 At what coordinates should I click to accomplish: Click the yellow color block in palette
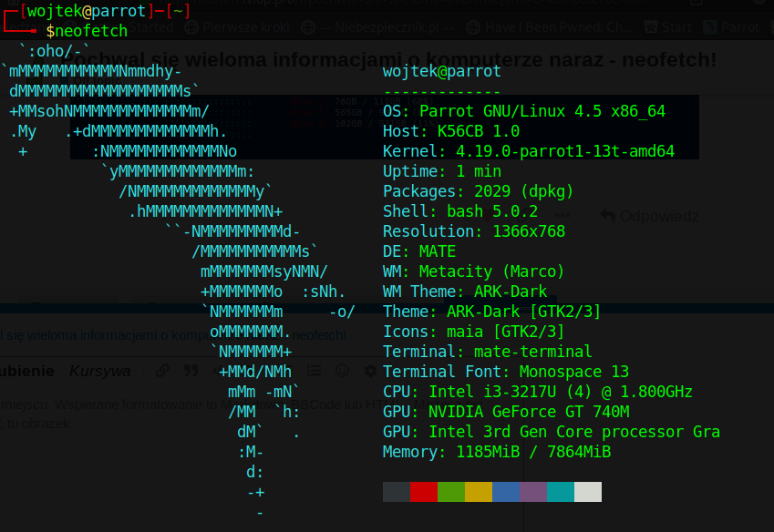[479, 492]
